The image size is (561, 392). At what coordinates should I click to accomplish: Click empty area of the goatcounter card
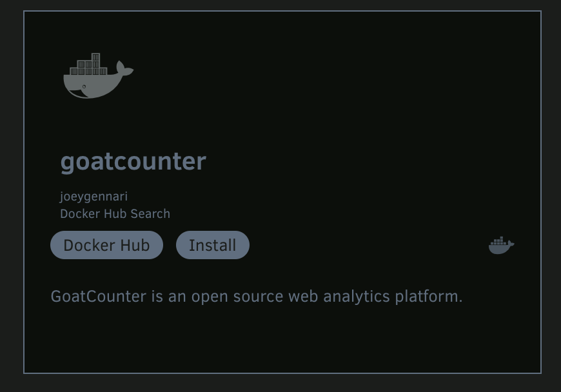pos(358,125)
